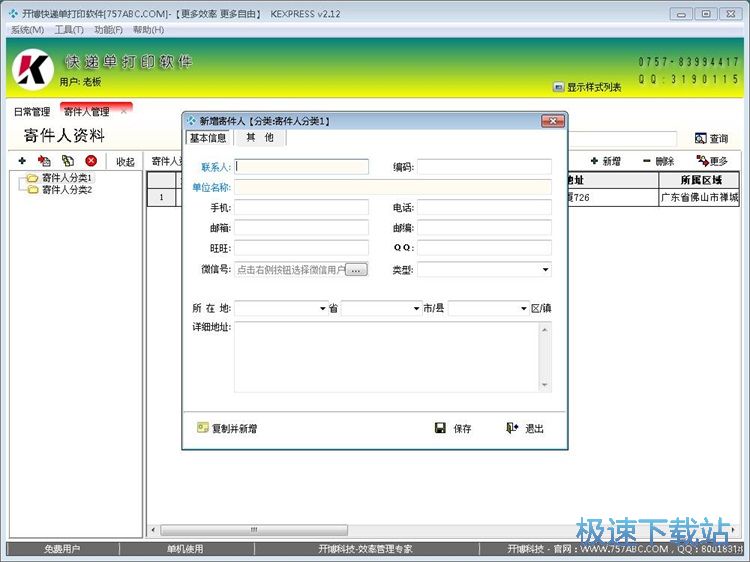
Task: Switch to the 日常管理 tab
Action: point(32,111)
